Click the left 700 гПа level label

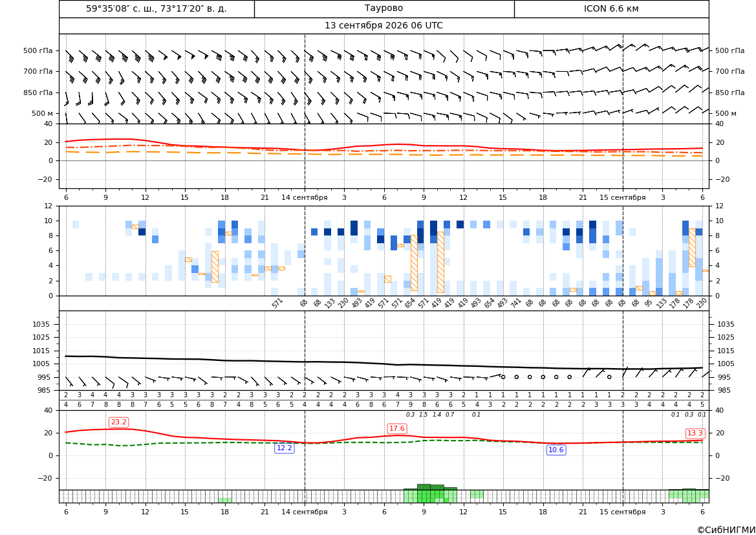[x=38, y=71]
